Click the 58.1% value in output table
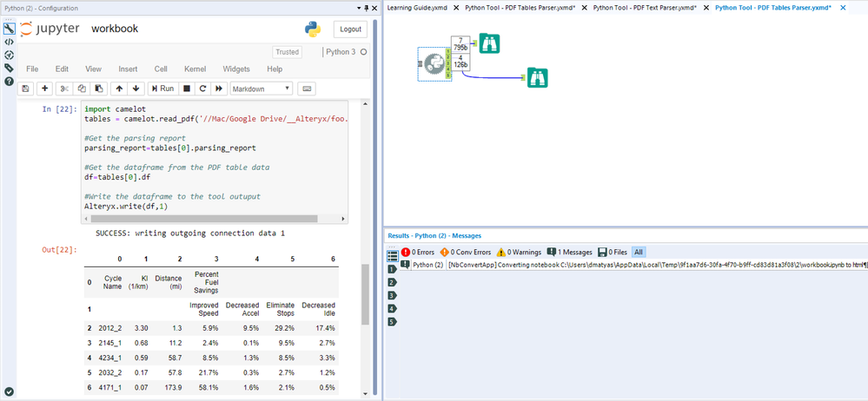The image size is (868, 401). click(x=209, y=388)
